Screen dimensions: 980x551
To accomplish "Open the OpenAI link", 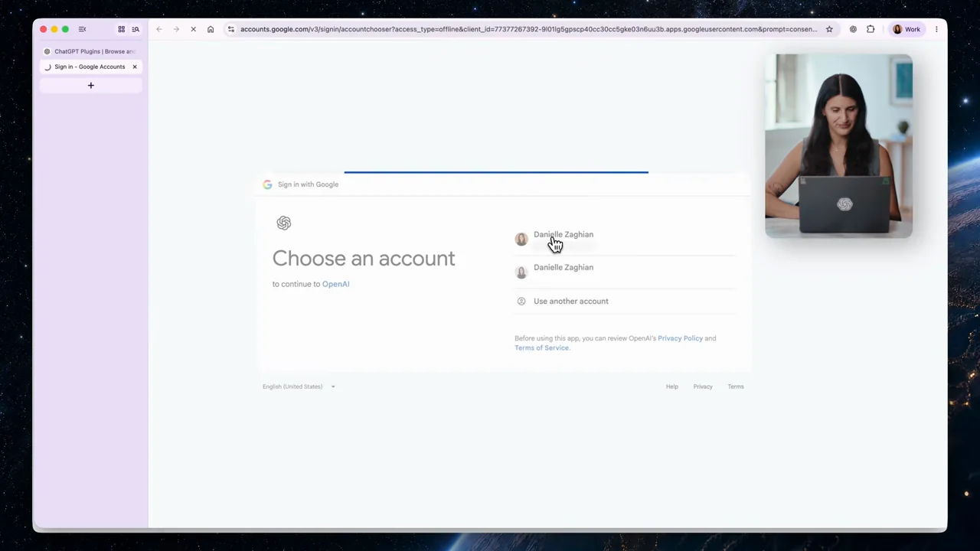I will (x=335, y=284).
